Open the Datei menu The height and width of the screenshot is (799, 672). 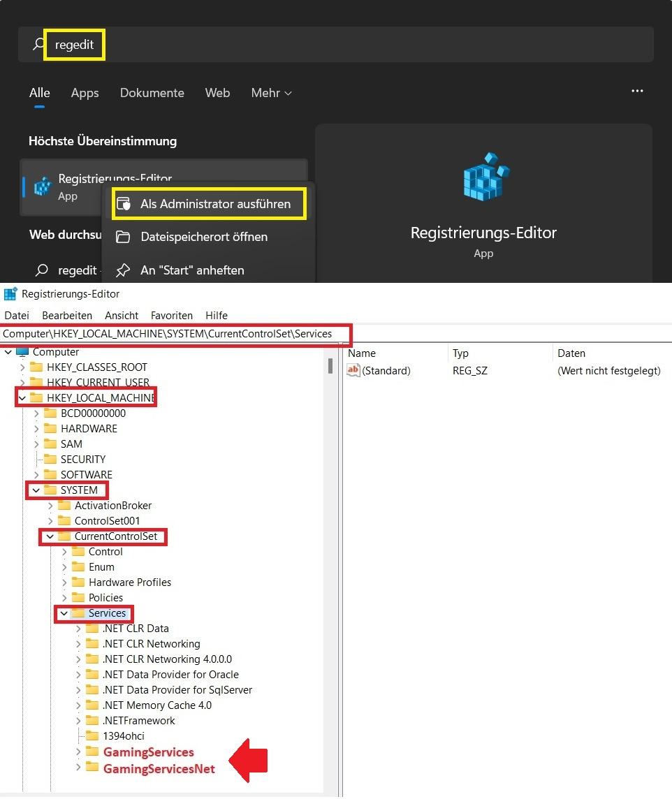tap(17, 316)
